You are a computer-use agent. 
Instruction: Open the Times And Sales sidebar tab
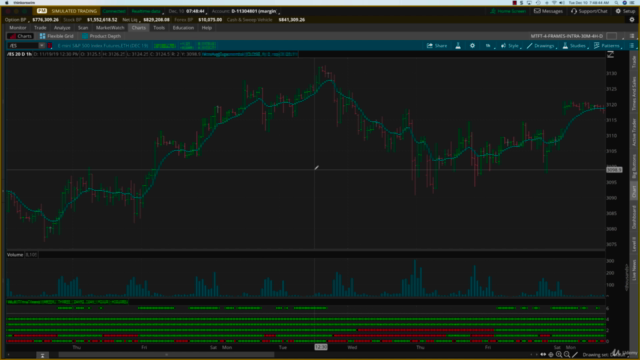[x=634, y=93]
